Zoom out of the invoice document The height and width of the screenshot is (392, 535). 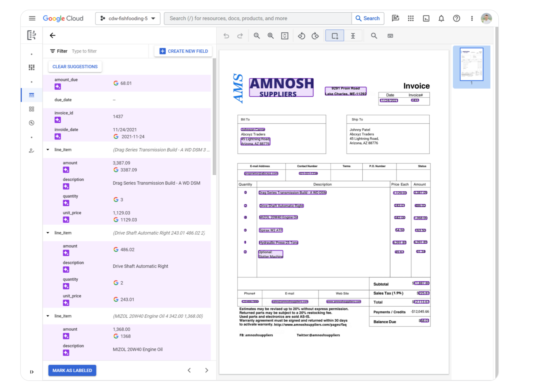pos(257,36)
